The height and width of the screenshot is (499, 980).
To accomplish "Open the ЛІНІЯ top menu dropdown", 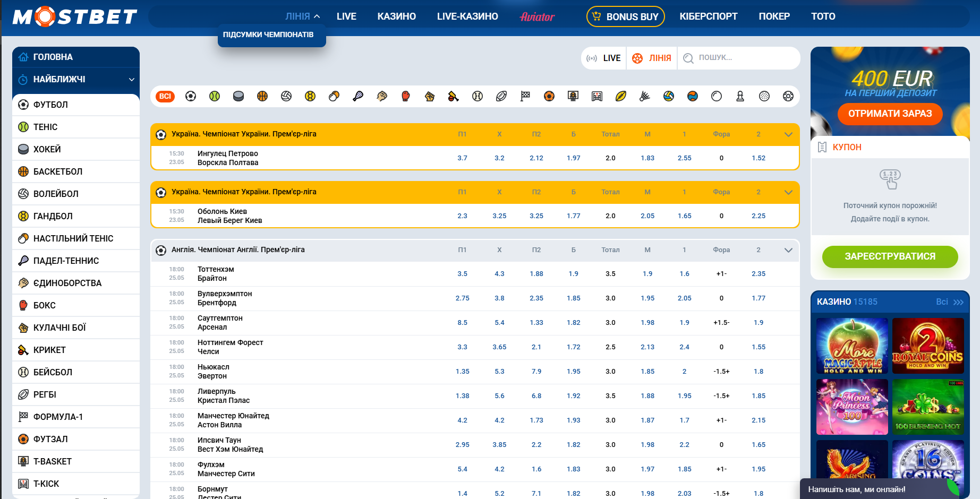I will (x=302, y=16).
